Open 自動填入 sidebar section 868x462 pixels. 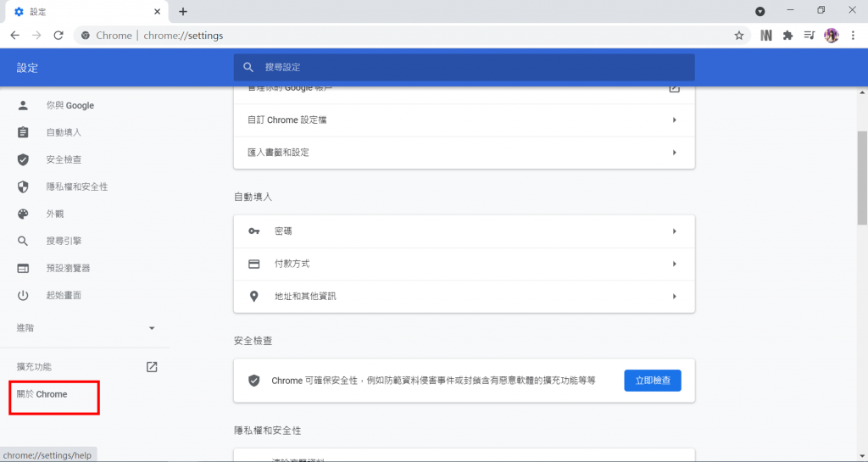point(64,132)
